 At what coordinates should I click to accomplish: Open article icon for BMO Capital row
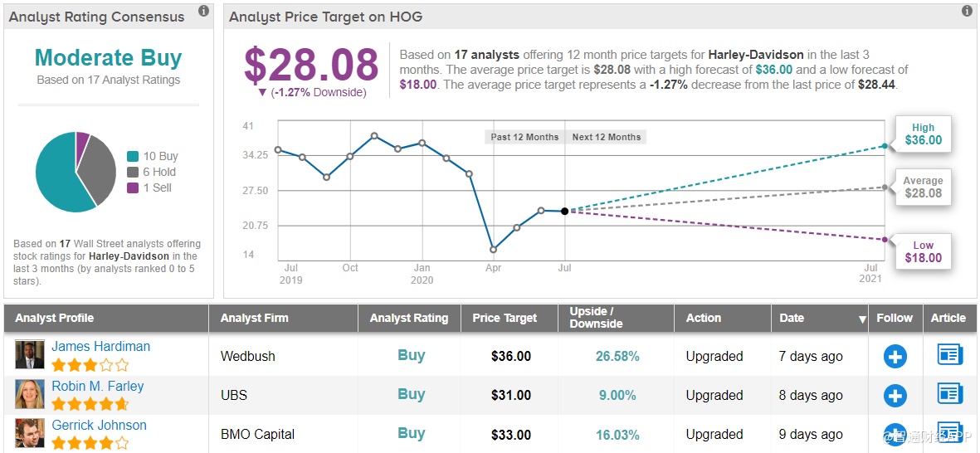(949, 433)
